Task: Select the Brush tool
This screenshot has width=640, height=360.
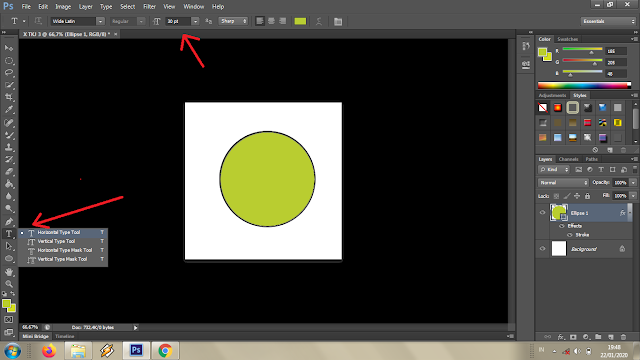Action: (x=9, y=135)
